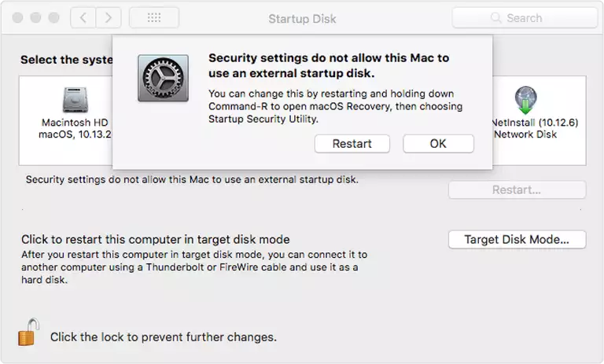Click the grayed-out Restart... button
The width and height of the screenshot is (604, 364).
click(517, 189)
